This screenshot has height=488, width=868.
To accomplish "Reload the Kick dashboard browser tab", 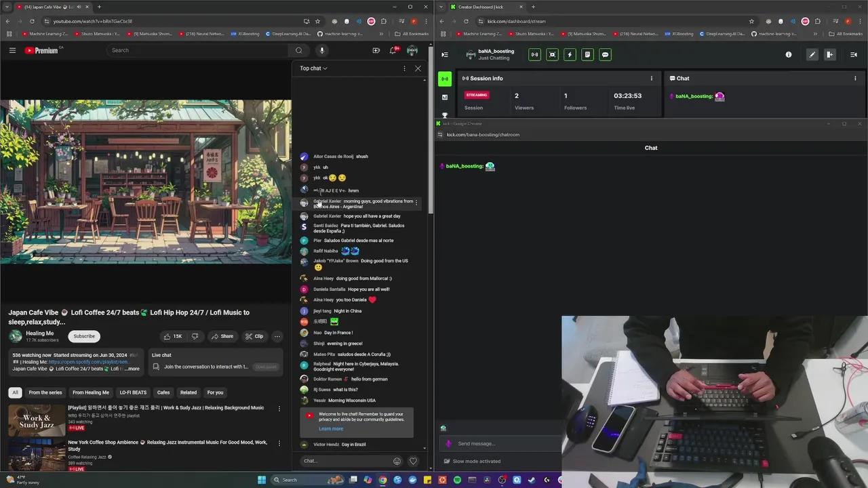I will click(466, 21).
